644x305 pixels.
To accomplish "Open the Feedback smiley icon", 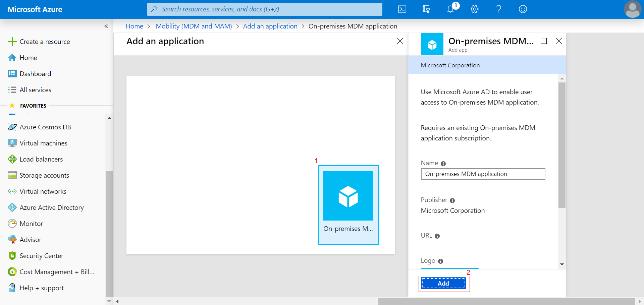I will click(523, 9).
